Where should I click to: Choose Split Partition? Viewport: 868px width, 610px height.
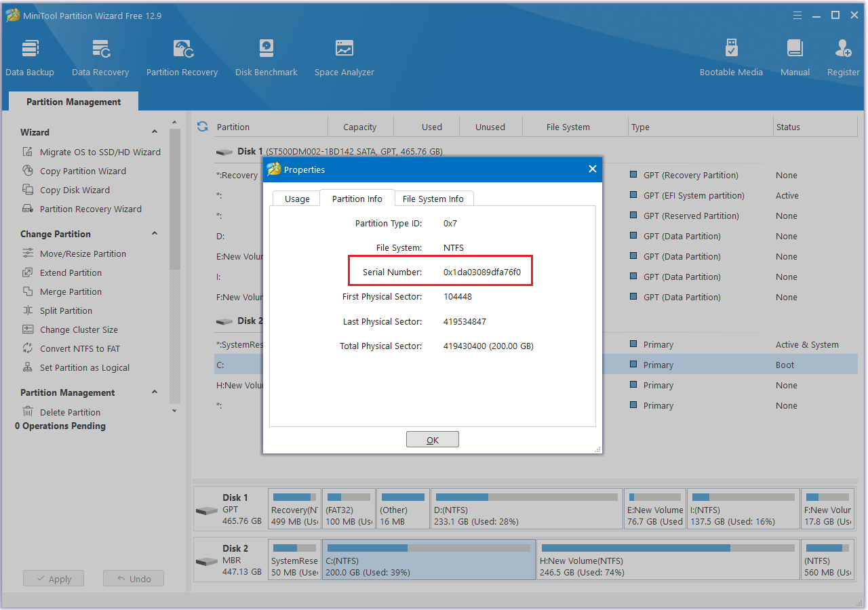pos(57,310)
